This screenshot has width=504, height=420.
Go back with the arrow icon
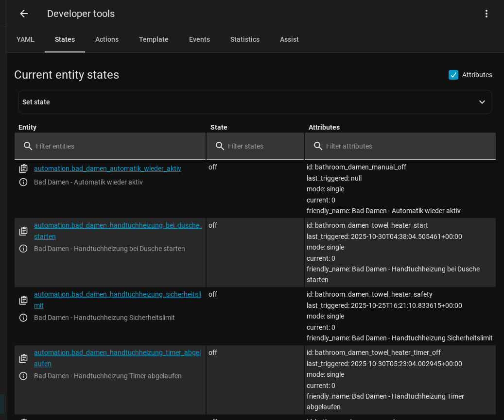24,14
